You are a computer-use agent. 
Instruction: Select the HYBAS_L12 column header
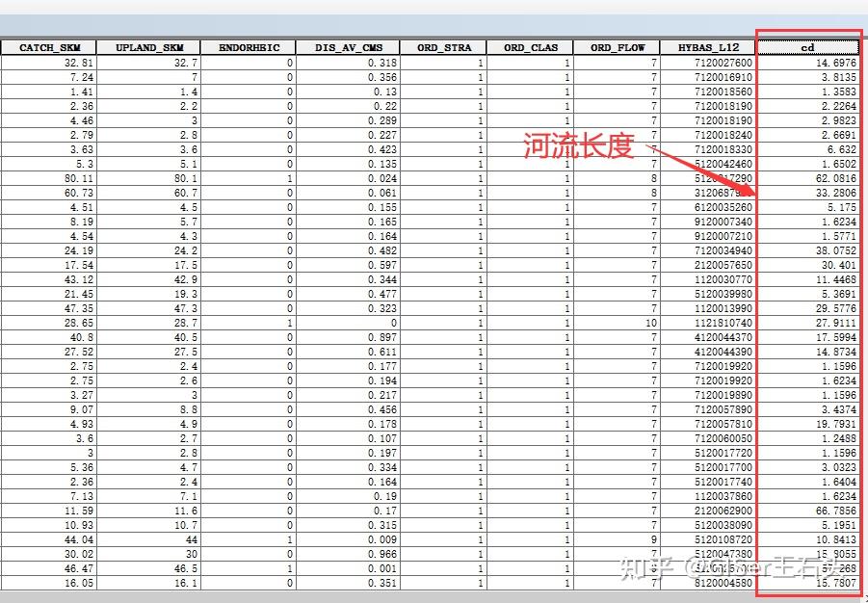coord(707,46)
